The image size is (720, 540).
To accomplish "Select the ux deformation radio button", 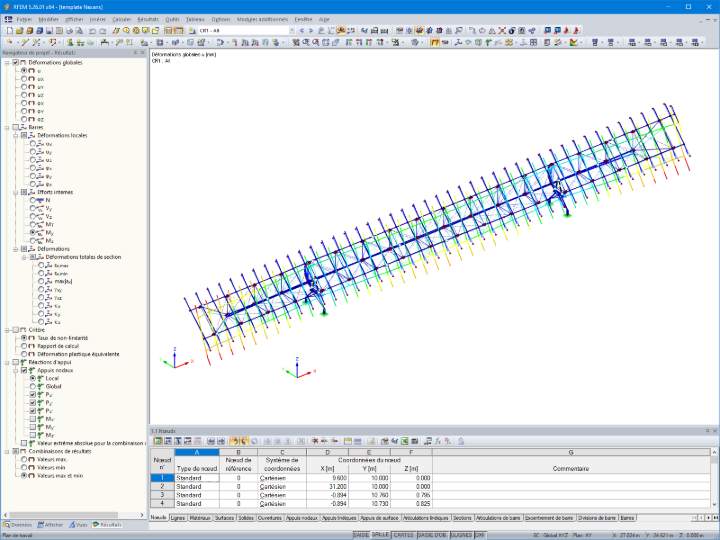I will (x=24, y=79).
